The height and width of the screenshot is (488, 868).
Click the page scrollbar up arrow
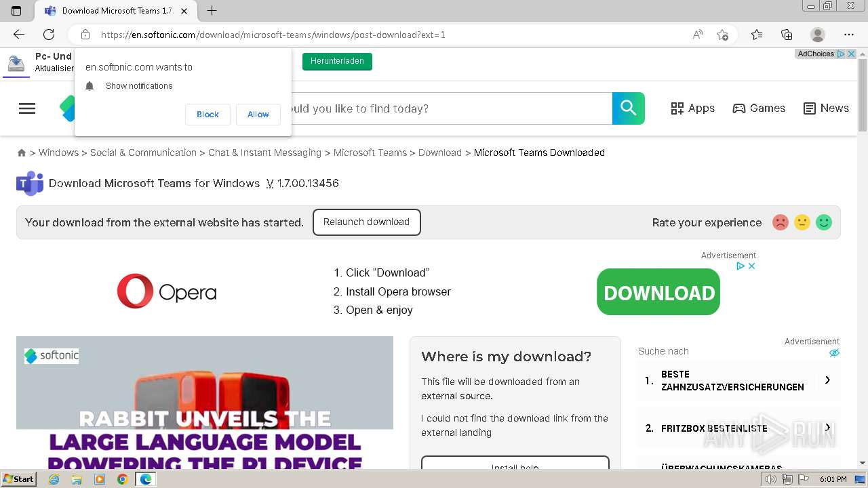coord(863,54)
